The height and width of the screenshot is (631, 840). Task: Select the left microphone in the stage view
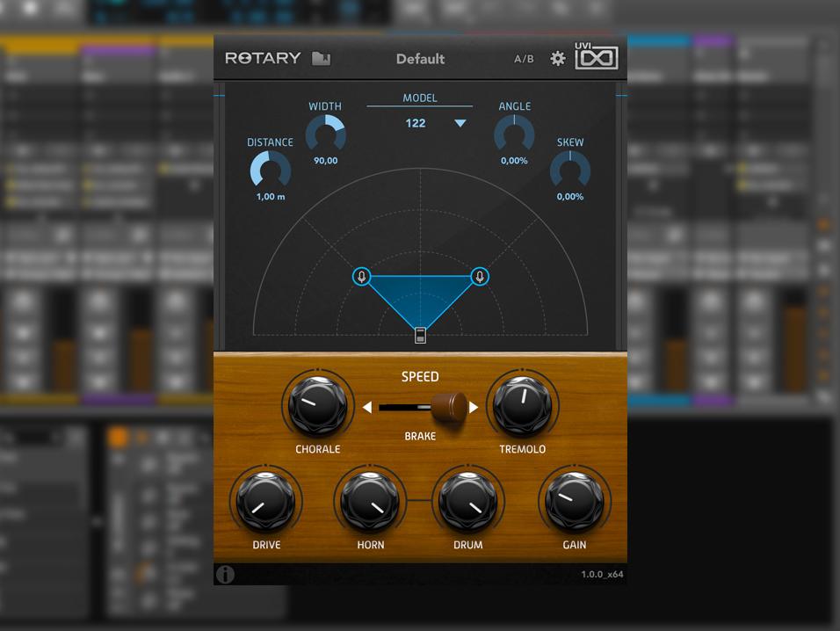click(x=362, y=277)
